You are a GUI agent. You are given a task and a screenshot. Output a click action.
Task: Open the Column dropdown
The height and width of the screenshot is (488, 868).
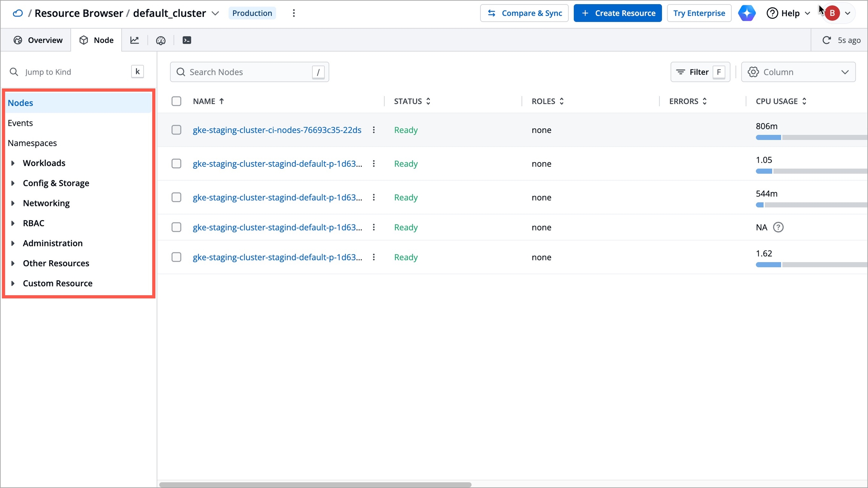[798, 72]
